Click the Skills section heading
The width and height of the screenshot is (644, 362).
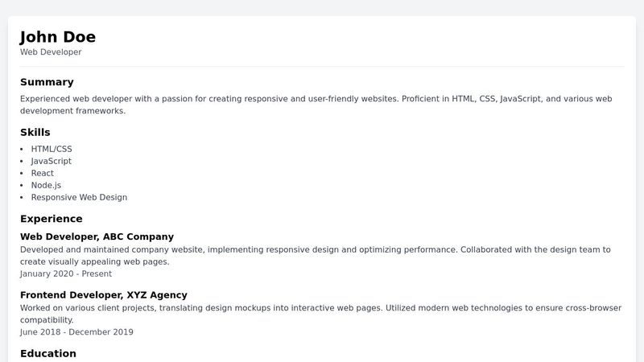coord(35,132)
